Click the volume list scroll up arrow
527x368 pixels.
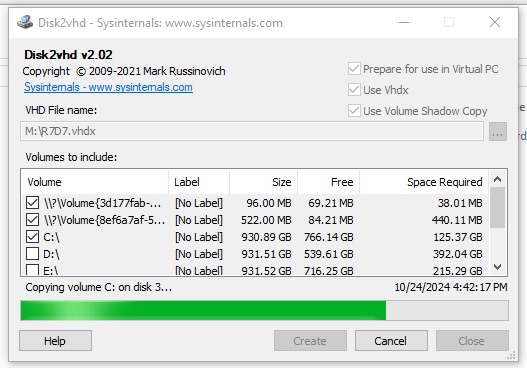498,179
